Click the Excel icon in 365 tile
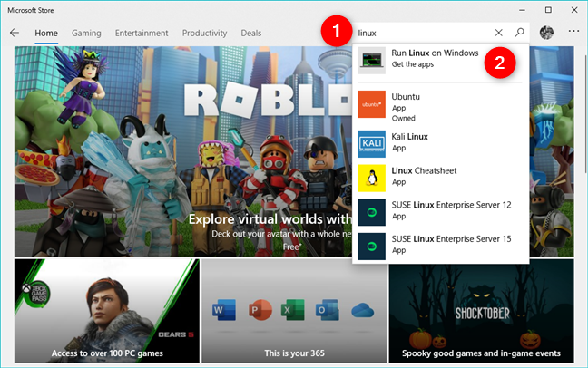The image size is (588, 368). (293, 310)
